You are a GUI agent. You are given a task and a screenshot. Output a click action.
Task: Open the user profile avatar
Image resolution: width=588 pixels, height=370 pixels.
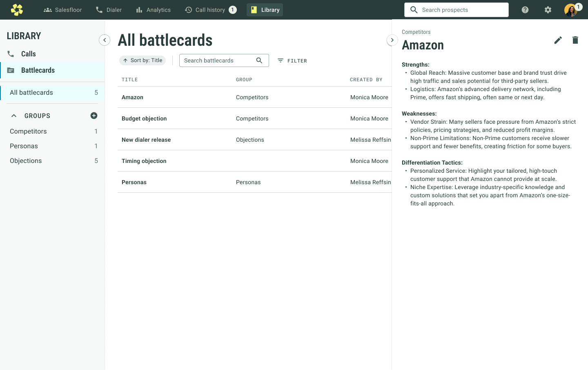coord(571,10)
